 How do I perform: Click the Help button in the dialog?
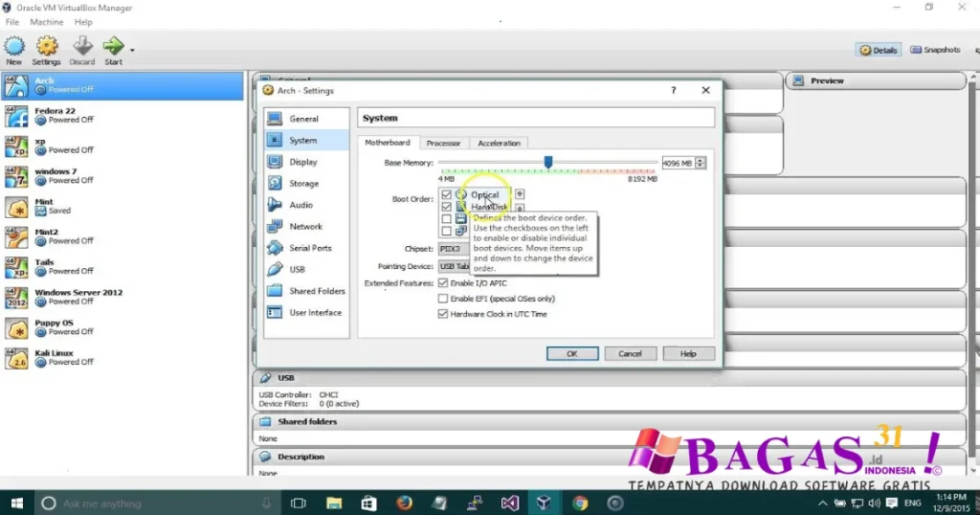pos(688,354)
